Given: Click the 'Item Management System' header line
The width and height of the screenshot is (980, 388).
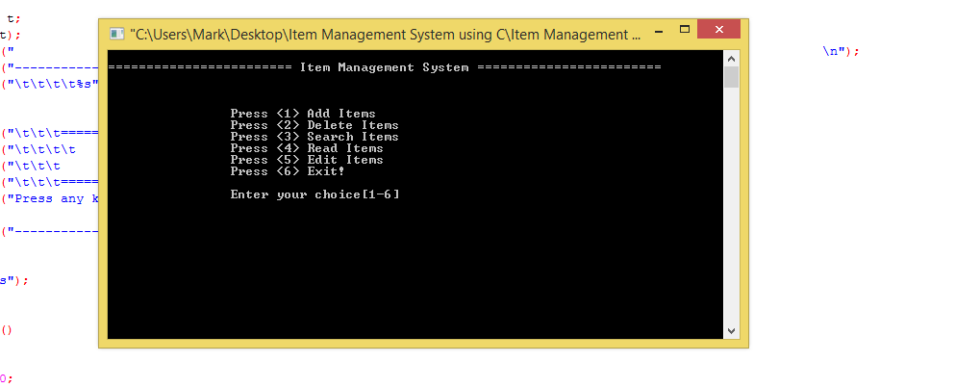Looking at the screenshot, I should tap(385, 67).
